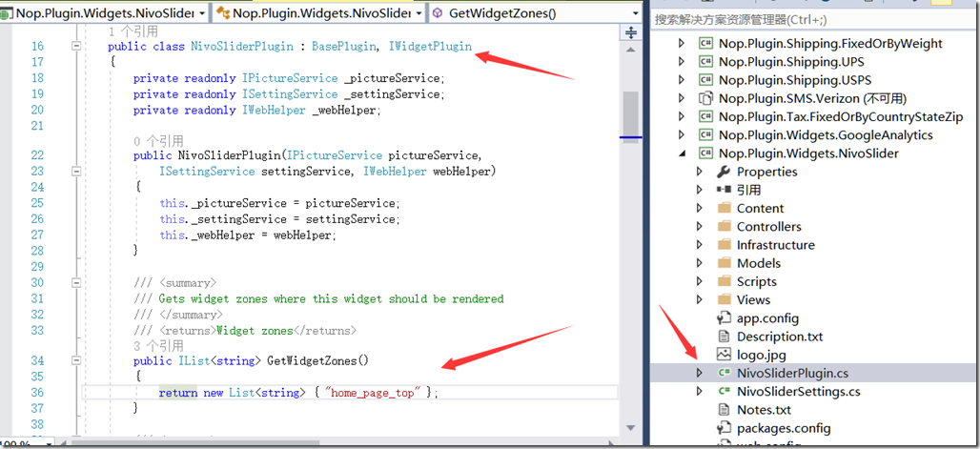Select Description.txt in Solution Explorer
The image size is (980, 449).
(x=780, y=337)
